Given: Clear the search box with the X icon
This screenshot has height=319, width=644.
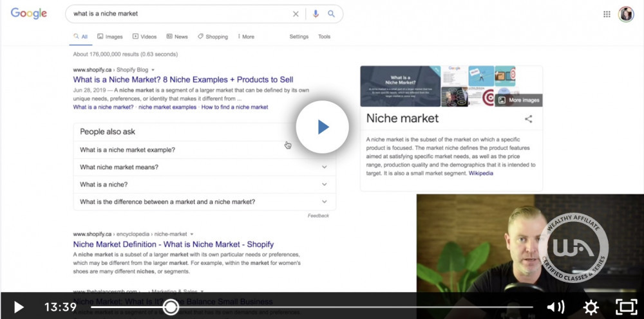Looking at the screenshot, I should click(x=296, y=14).
